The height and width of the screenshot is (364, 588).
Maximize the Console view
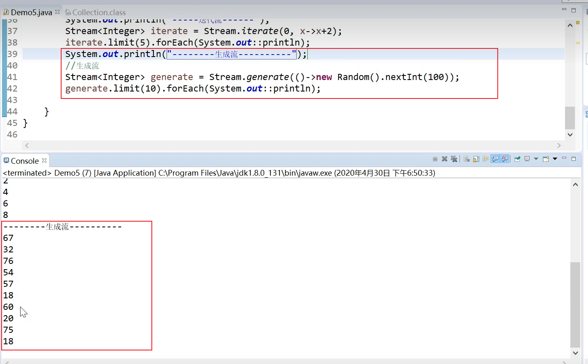[x=574, y=159]
